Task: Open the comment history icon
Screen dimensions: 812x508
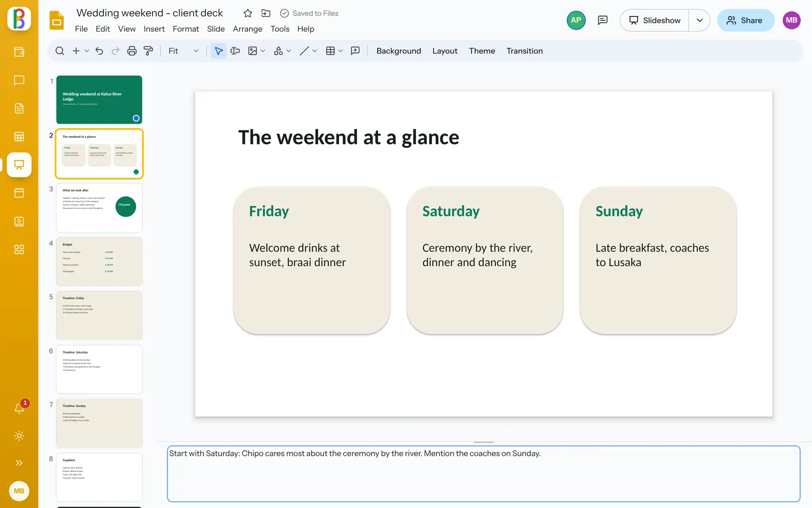Action: [603, 20]
